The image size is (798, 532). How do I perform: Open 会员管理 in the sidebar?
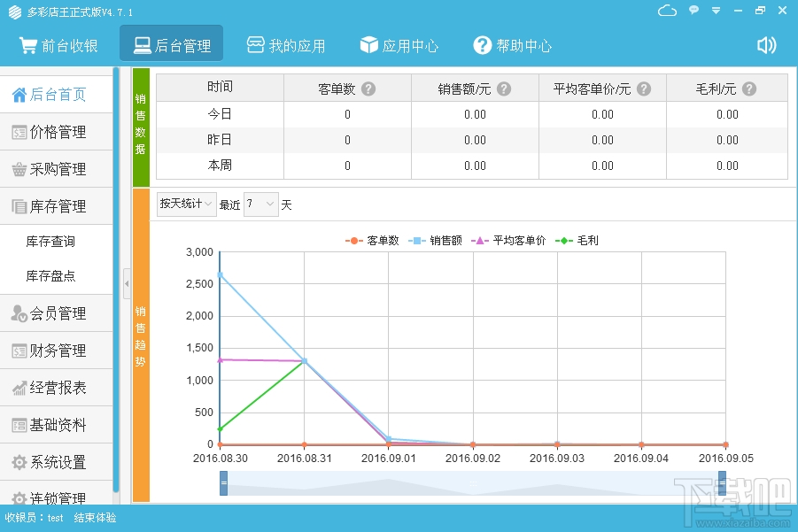pyautogui.click(x=56, y=313)
